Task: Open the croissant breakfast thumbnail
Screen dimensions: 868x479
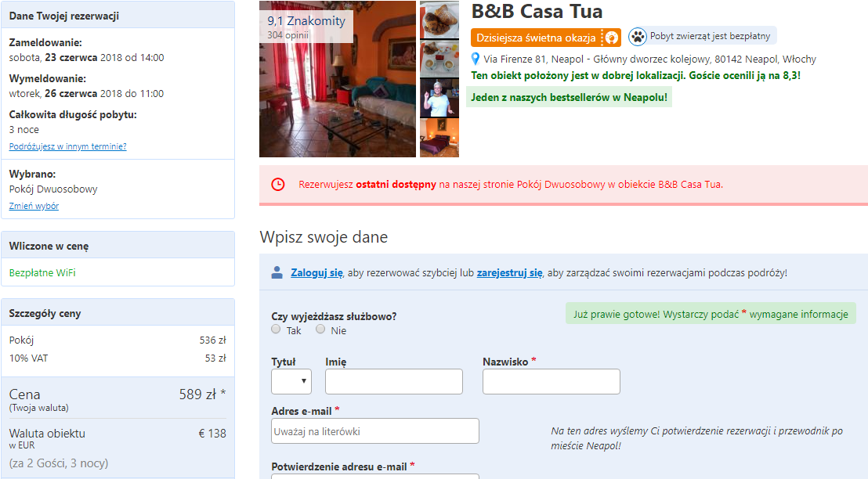Action: click(439, 20)
